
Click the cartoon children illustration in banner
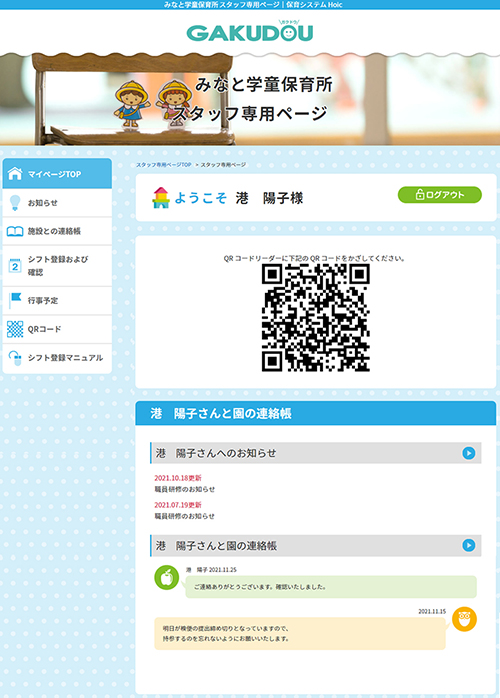[x=153, y=104]
